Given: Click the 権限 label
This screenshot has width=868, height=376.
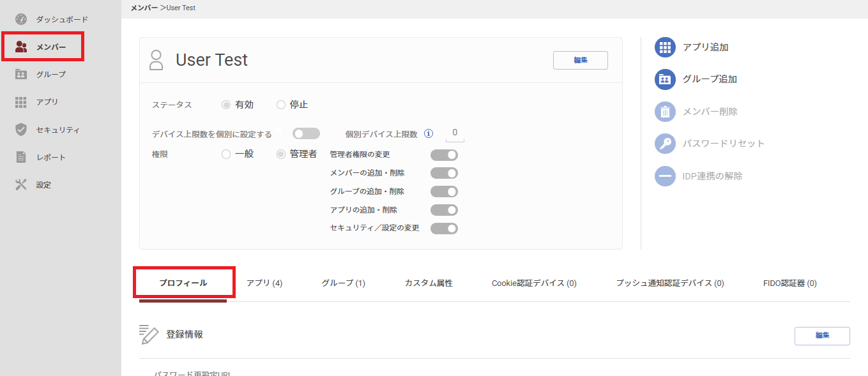Looking at the screenshot, I should point(160,154).
